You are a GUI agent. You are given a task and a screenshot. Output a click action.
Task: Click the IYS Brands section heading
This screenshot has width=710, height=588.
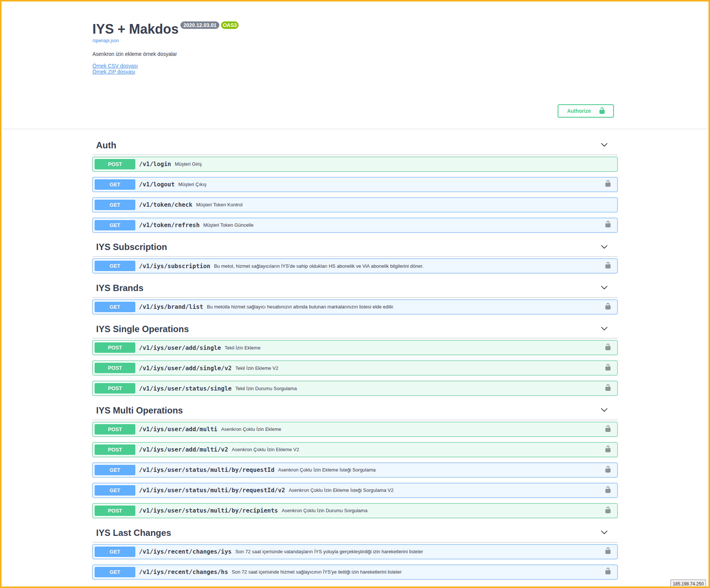[x=120, y=288]
